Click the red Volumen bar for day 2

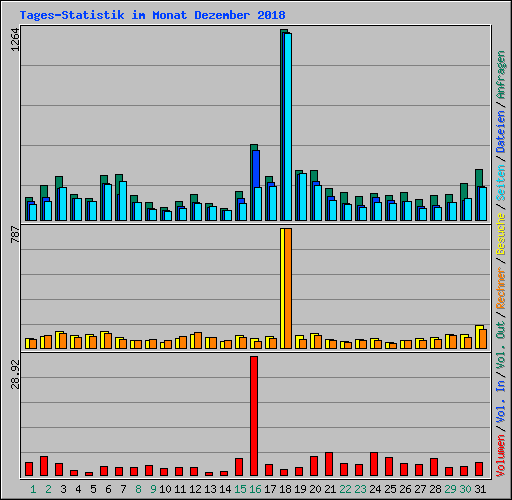(x=44, y=466)
